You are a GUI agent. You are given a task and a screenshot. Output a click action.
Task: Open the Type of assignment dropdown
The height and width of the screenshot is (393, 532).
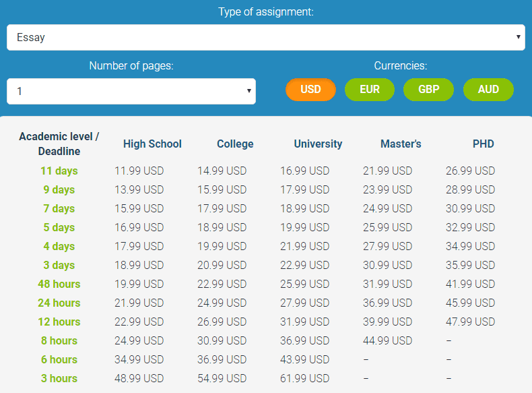(x=265, y=37)
